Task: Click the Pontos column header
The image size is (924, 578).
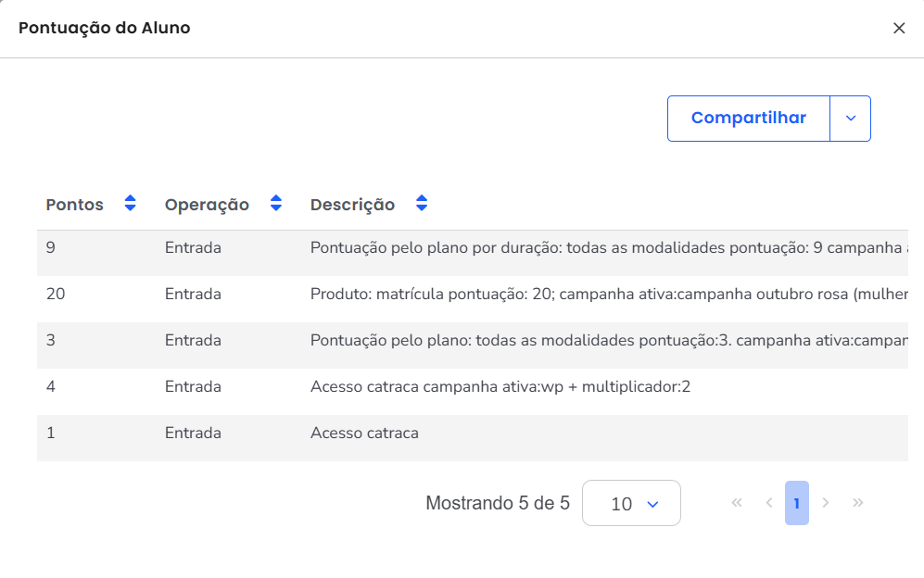Action: 75,205
